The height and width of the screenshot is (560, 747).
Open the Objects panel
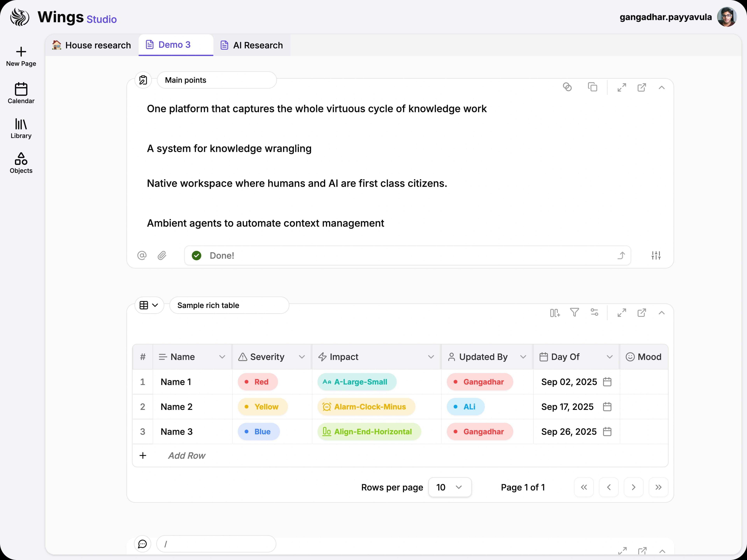[x=21, y=163]
